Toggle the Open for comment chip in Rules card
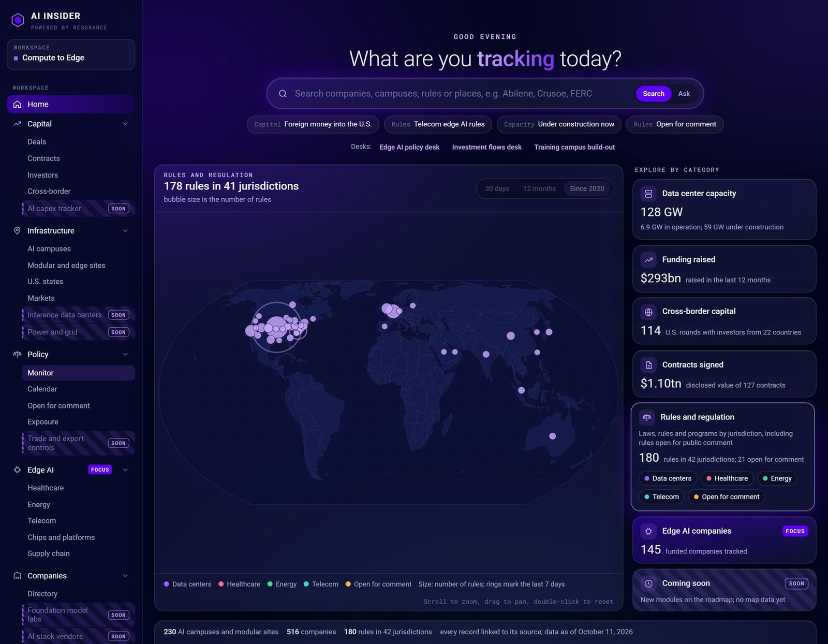The image size is (828, 644). click(x=726, y=497)
